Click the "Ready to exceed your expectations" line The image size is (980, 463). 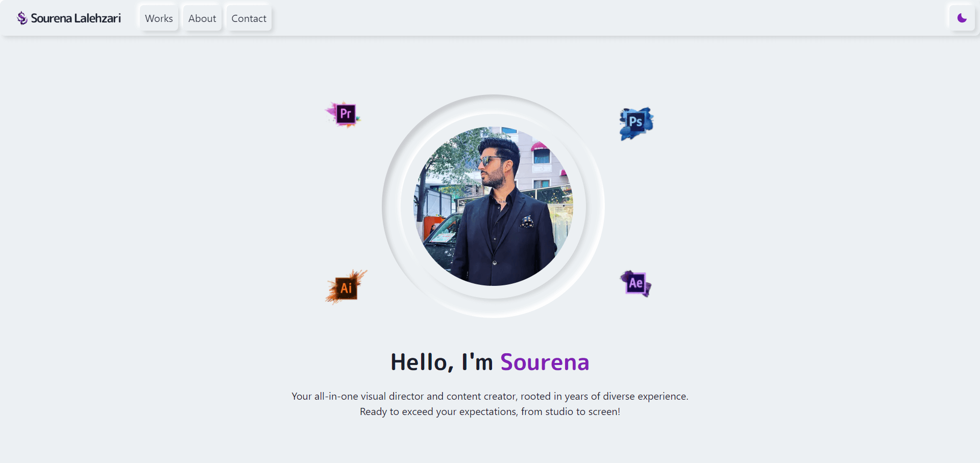pos(489,411)
